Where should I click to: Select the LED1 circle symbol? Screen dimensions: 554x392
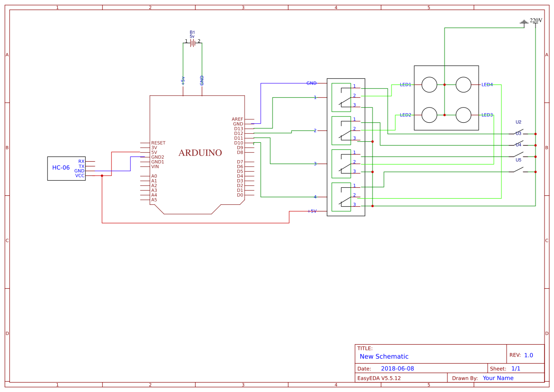coord(429,84)
